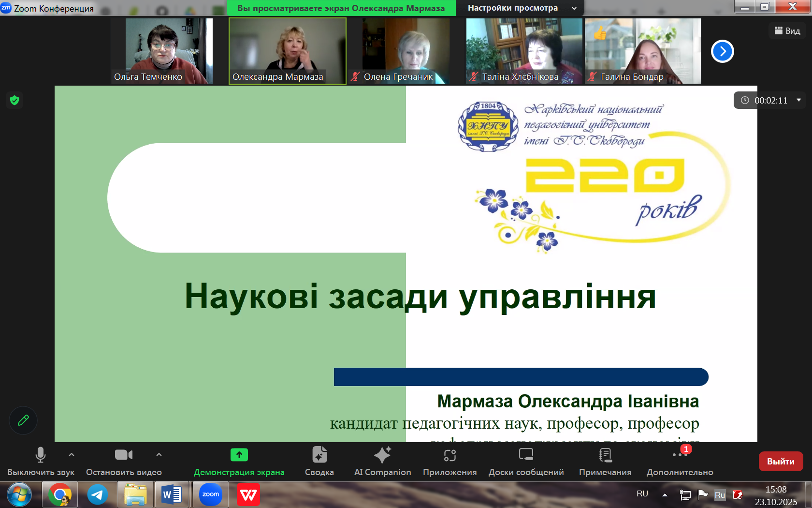This screenshot has width=812, height=508.
Task: Click the green pencil annotation icon
Action: (x=23, y=420)
